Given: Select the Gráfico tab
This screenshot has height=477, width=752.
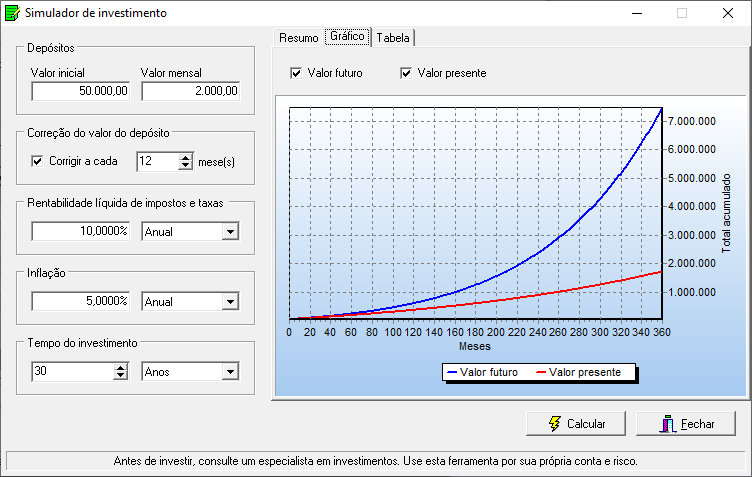Looking at the screenshot, I should click(347, 36).
